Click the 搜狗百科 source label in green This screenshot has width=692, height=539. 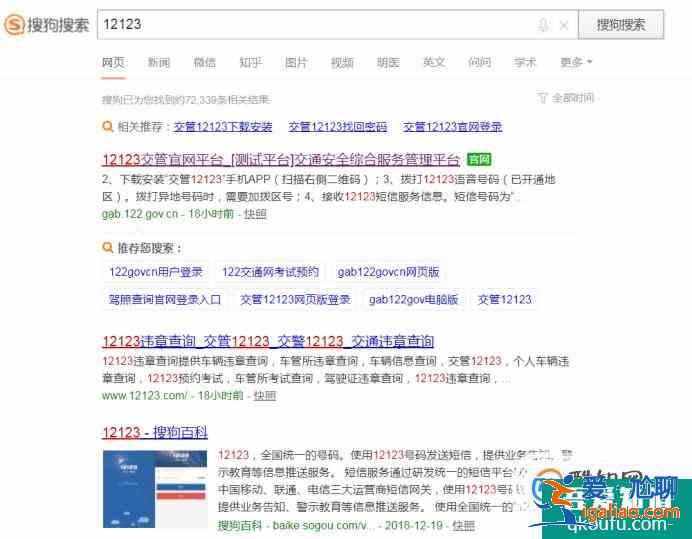pyautogui.click(x=240, y=525)
